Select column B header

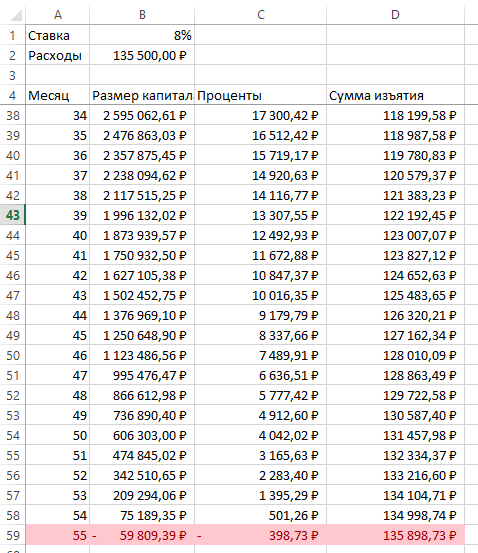pos(142,15)
